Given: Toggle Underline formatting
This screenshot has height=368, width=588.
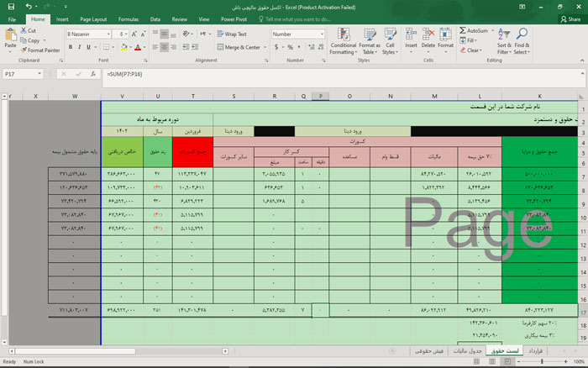Looking at the screenshot, I should pos(88,47).
